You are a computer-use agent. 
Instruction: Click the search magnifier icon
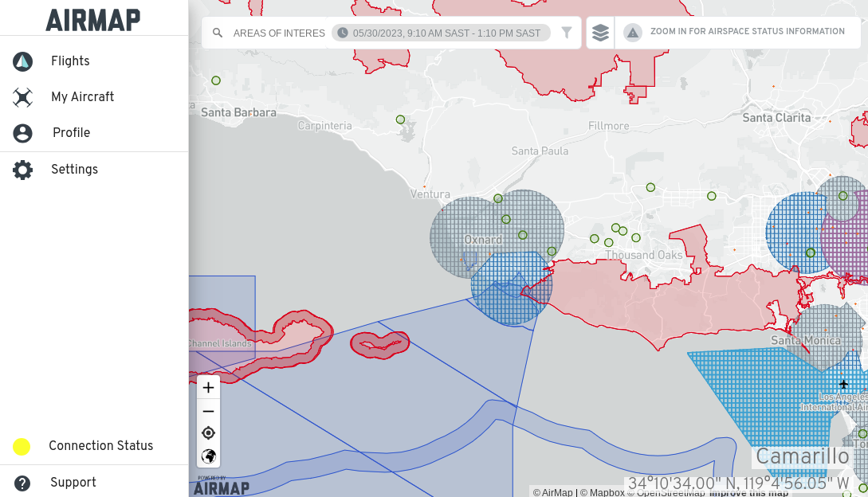pos(218,33)
